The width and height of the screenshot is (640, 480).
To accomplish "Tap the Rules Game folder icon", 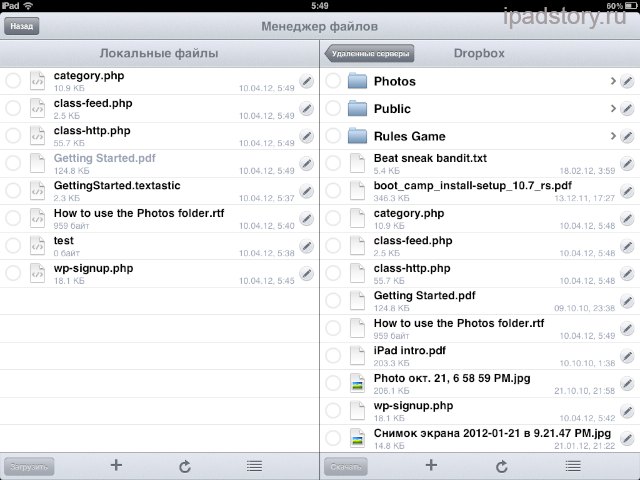I will (358, 136).
